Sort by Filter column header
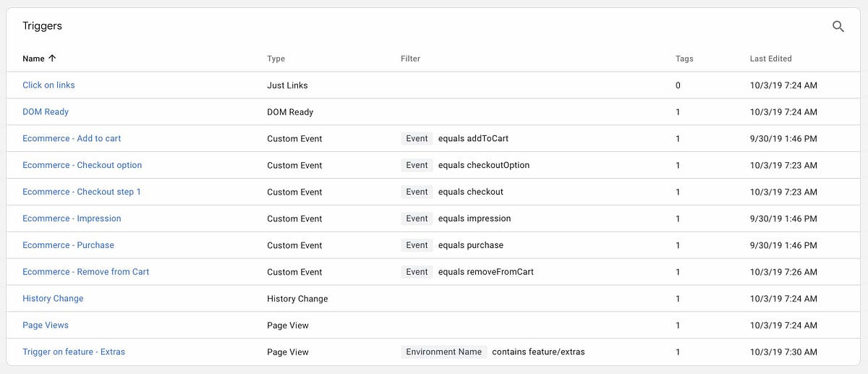868x374 pixels. coord(410,59)
